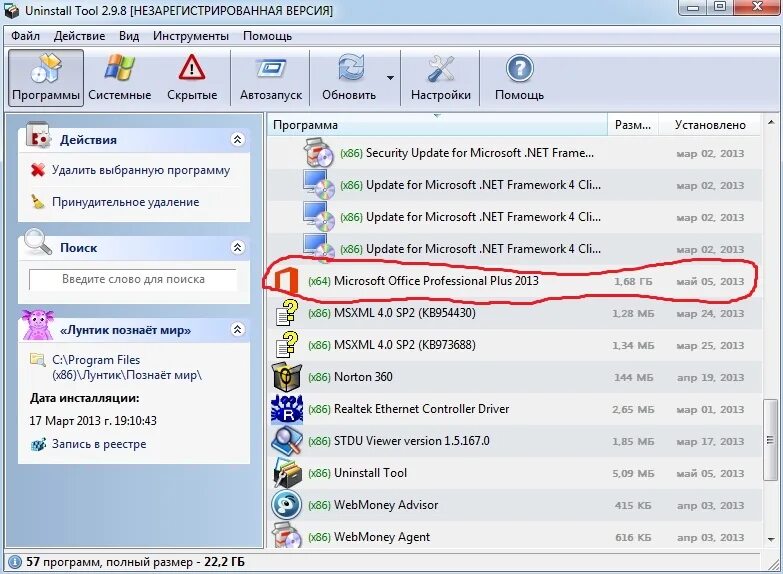The height and width of the screenshot is (574, 783).
Task: Click the Лунтик character icon
Action: pos(38,325)
